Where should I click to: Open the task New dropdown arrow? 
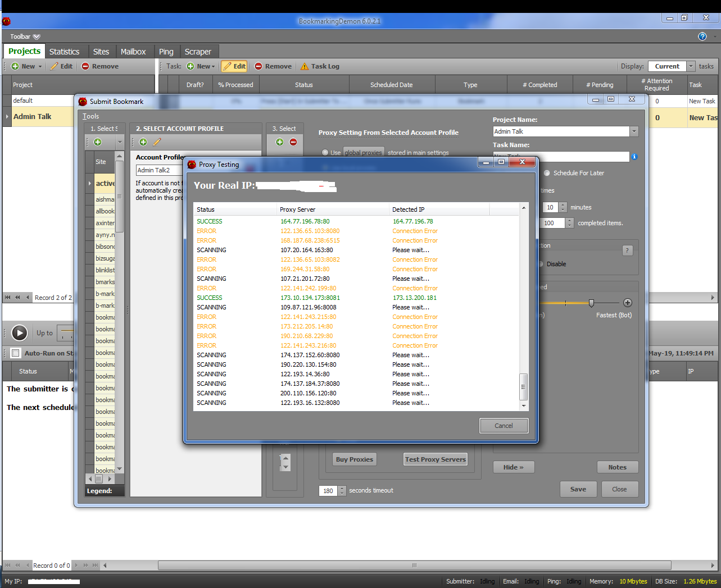coord(215,66)
